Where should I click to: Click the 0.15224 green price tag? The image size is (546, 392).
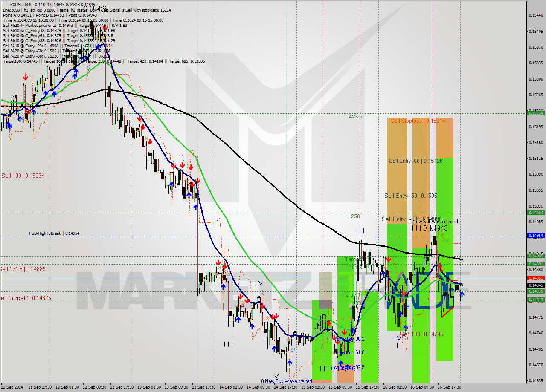coord(536,113)
